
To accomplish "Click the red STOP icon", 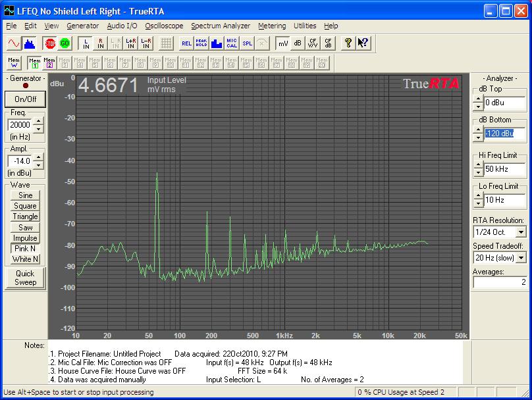I will 50,43.
